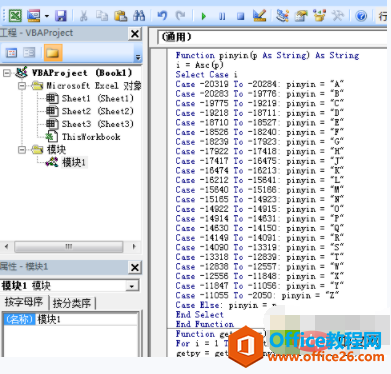Click the Function pinyin declaration line
Screen dimensions: 391x374
pos(267,55)
